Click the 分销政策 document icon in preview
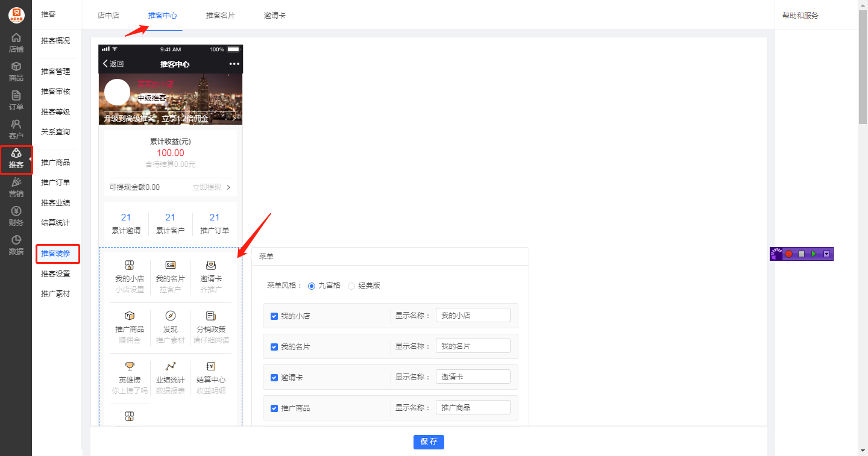The height and width of the screenshot is (456, 868). pyautogui.click(x=211, y=316)
